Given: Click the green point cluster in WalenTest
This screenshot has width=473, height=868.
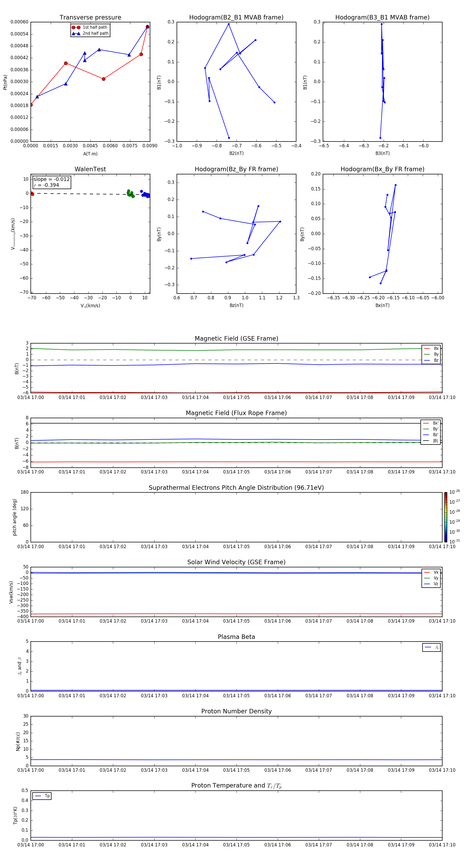Looking at the screenshot, I should coord(130,193).
